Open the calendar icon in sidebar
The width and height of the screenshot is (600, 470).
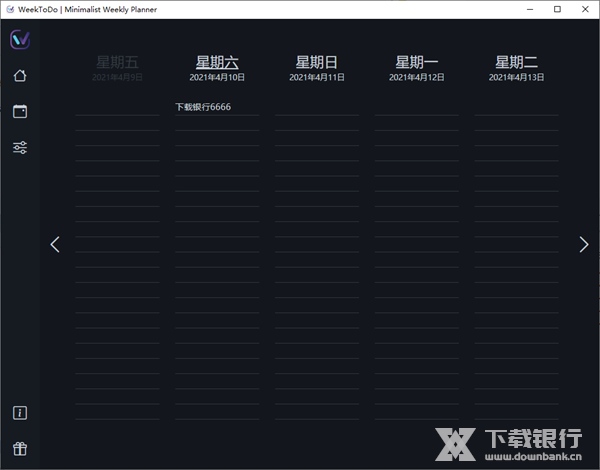20,111
